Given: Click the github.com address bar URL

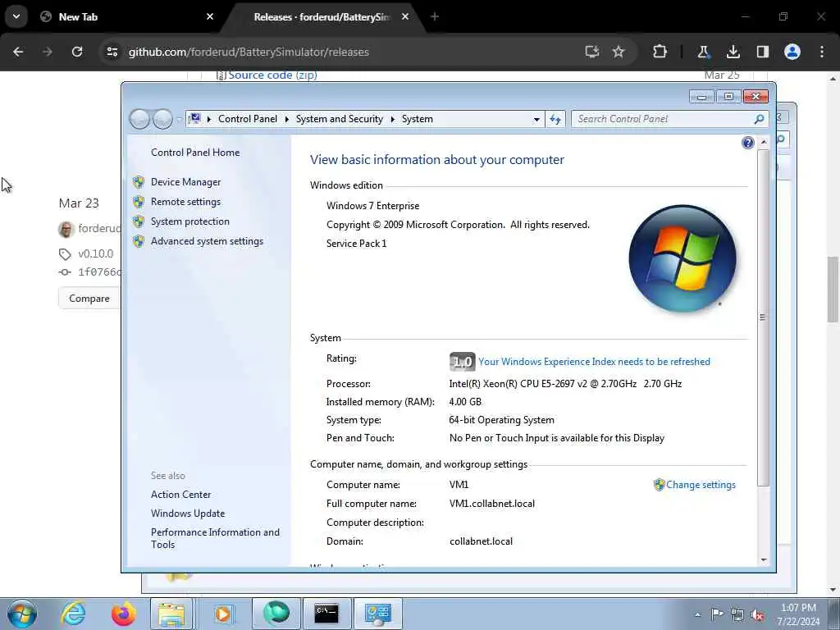Looking at the screenshot, I should pyautogui.click(x=249, y=52).
